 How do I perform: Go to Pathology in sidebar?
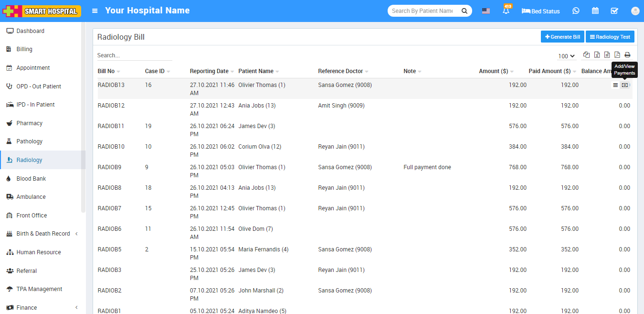(x=30, y=141)
